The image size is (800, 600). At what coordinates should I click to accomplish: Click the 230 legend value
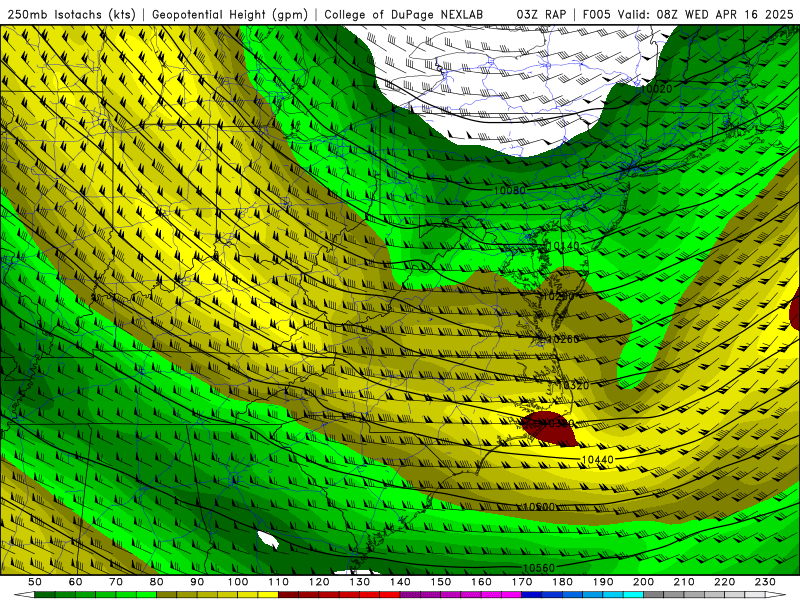click(x=765, y=582)
